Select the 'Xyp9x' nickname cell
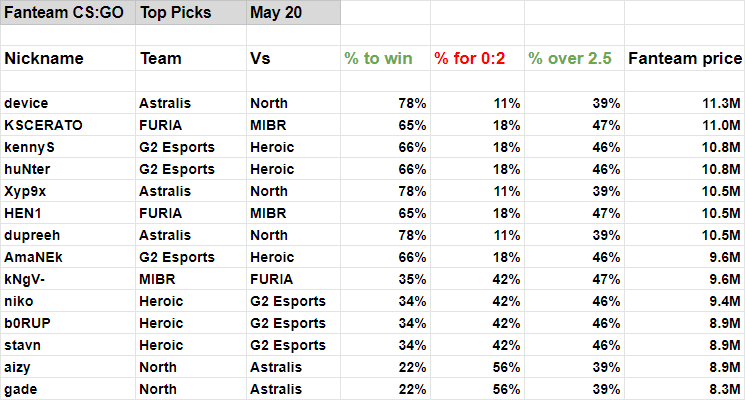Image resolution: width=745 pixels, height=400 pixels. pos(68,191)
